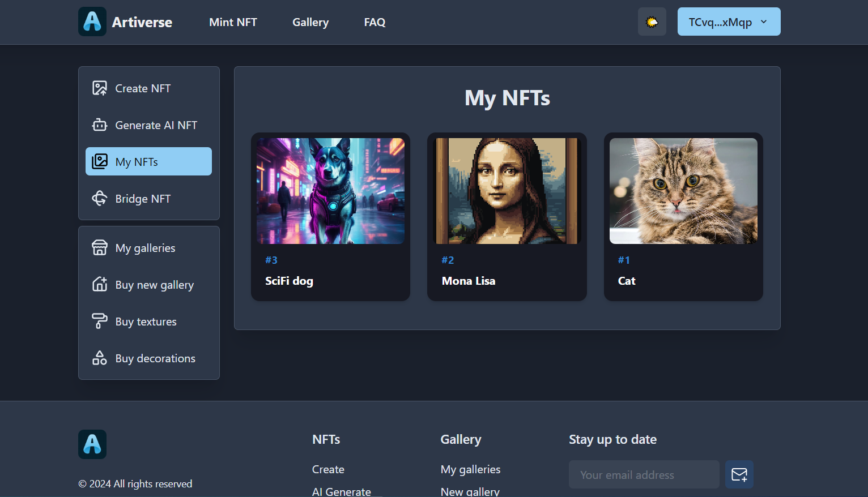This screenshot has width=868, height=497.
Task: Open the SciFi dog NFT thumbnail
Action: [x=330, y=191]
